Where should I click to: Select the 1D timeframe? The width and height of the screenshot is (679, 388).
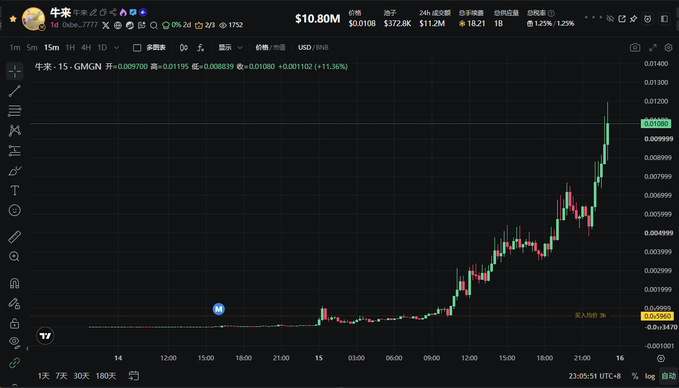click(x=102, y=47)
